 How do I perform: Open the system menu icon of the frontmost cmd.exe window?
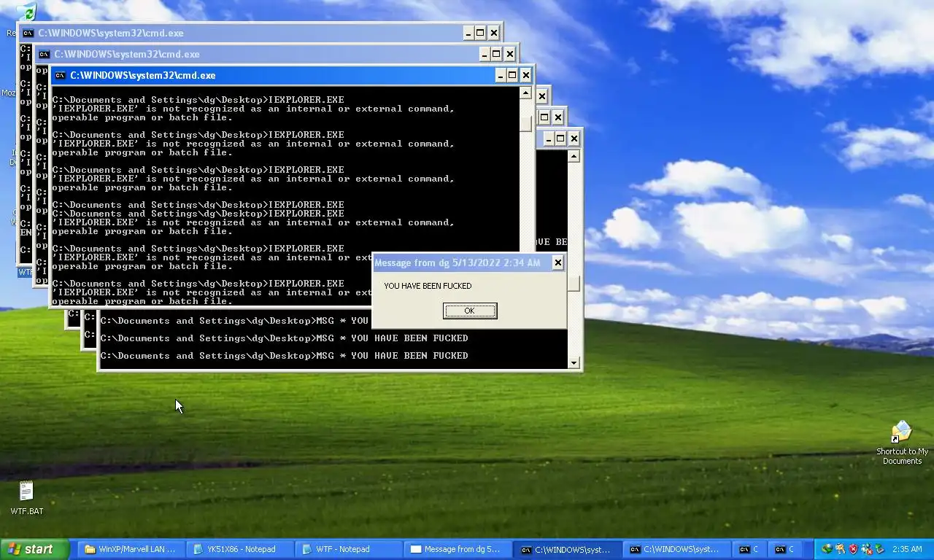(x=61, y=75)
